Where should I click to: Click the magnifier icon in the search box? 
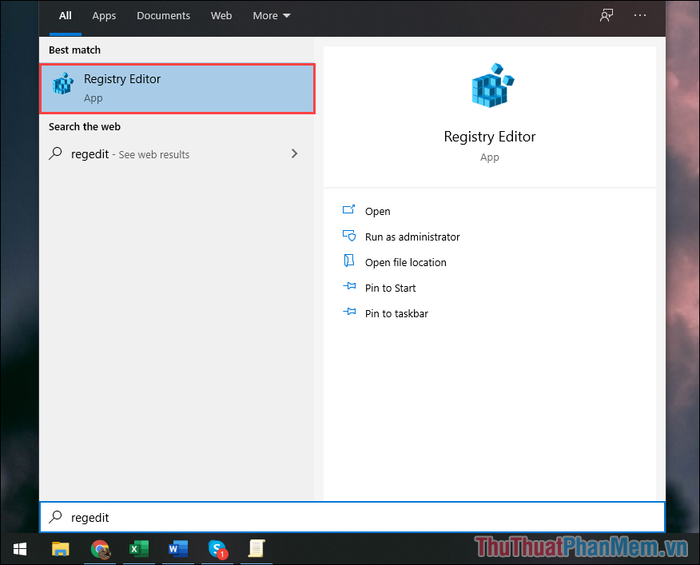click(56, 517)
